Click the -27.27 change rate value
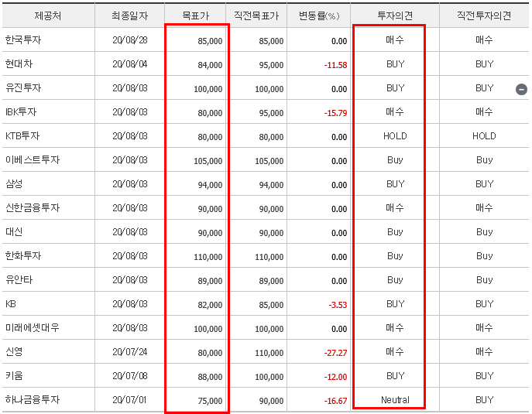Viewport: 532px width, 414px height. 335,353
